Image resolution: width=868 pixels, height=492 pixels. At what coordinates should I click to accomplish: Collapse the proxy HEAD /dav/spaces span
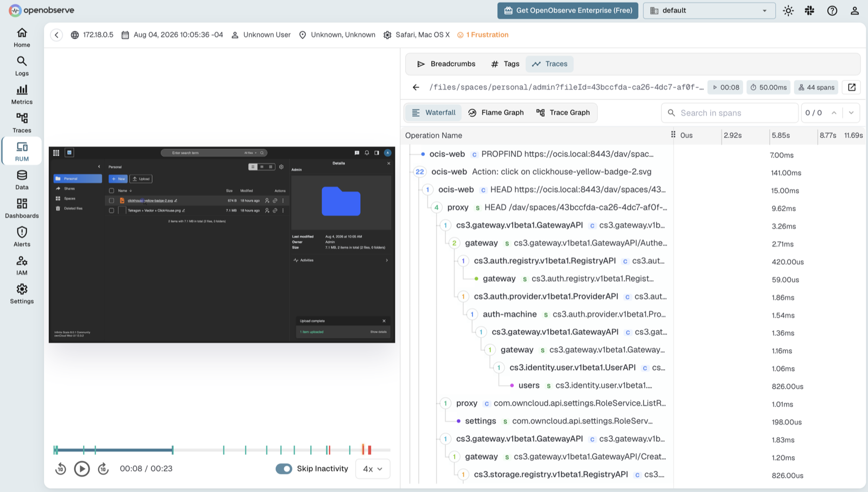tap(436, 208)
